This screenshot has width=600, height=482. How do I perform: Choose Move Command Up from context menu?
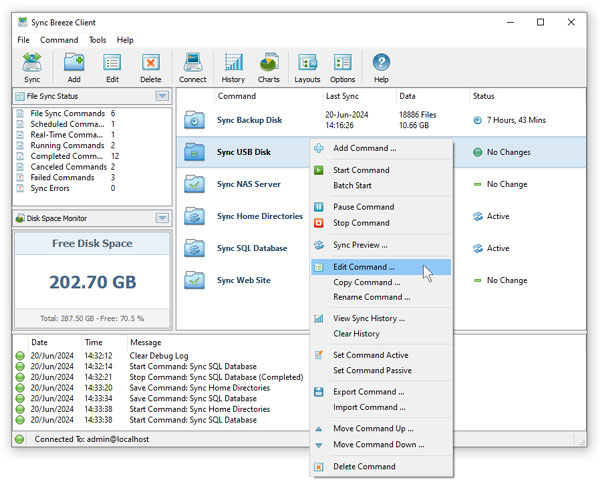[381, 428]
